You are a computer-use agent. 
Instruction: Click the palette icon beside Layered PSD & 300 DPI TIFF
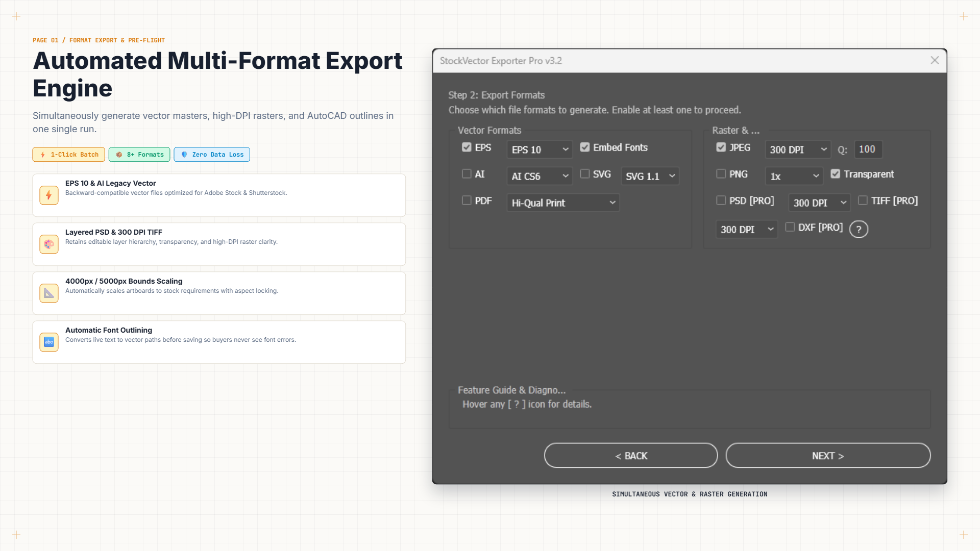[49, 244]
